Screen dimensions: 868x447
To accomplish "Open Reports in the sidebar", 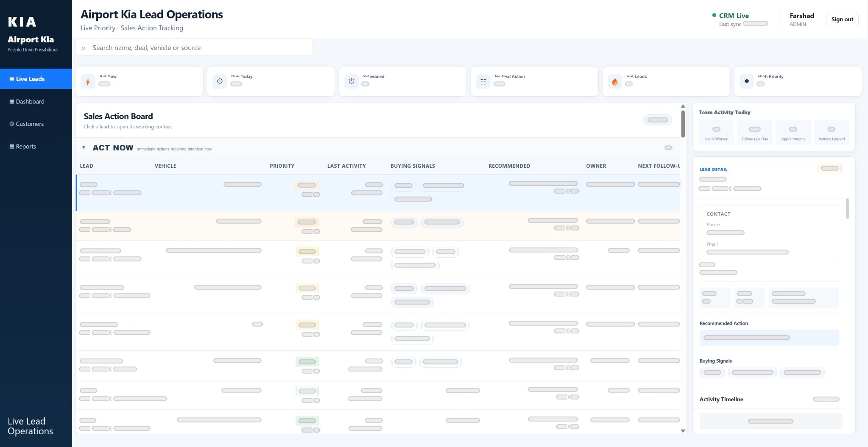I will 36,146.
